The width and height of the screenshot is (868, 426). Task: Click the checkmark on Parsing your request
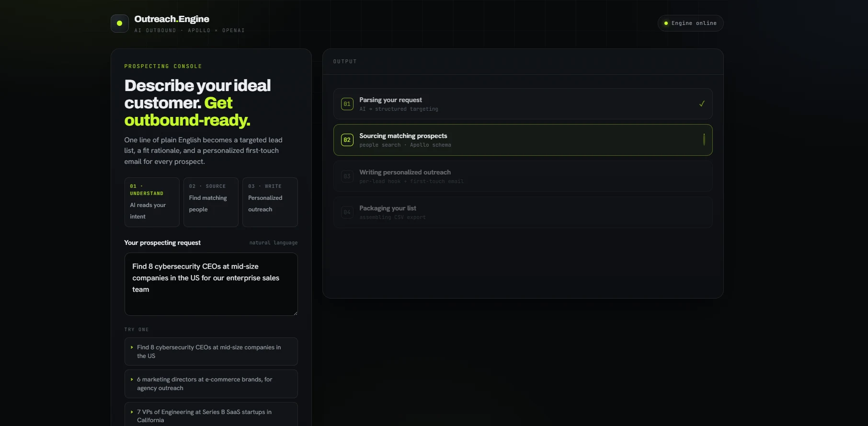(702, 104)
